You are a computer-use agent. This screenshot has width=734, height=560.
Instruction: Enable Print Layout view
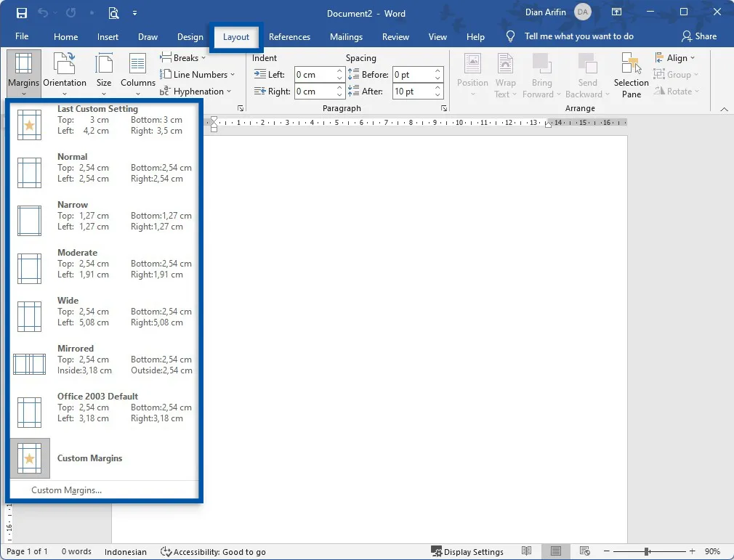pos(556,551)
